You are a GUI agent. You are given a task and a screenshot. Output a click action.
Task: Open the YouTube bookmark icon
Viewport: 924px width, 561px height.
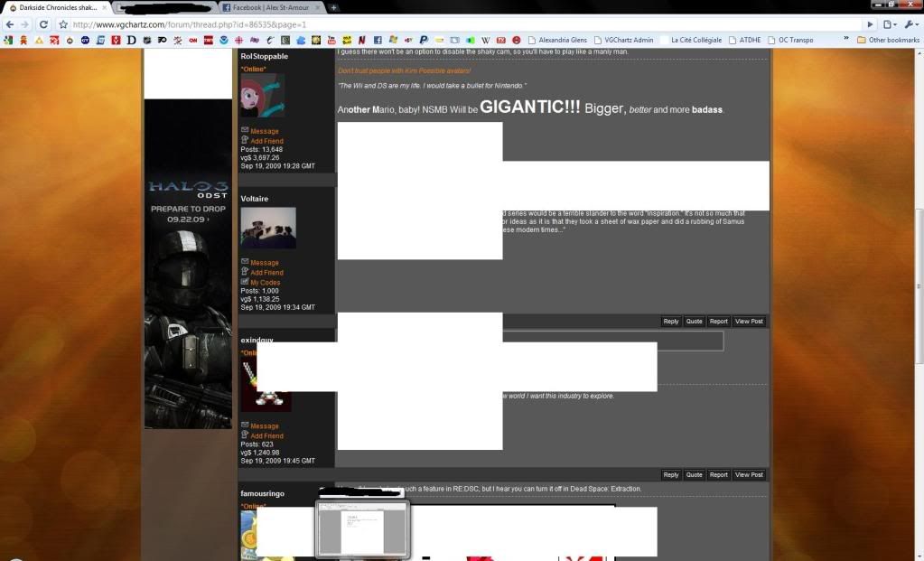(331, 40)
